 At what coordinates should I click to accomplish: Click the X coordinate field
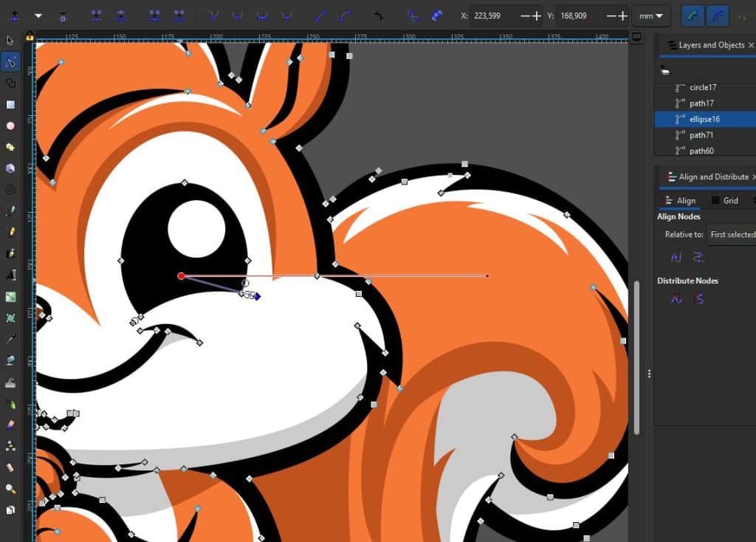point(494,16)
